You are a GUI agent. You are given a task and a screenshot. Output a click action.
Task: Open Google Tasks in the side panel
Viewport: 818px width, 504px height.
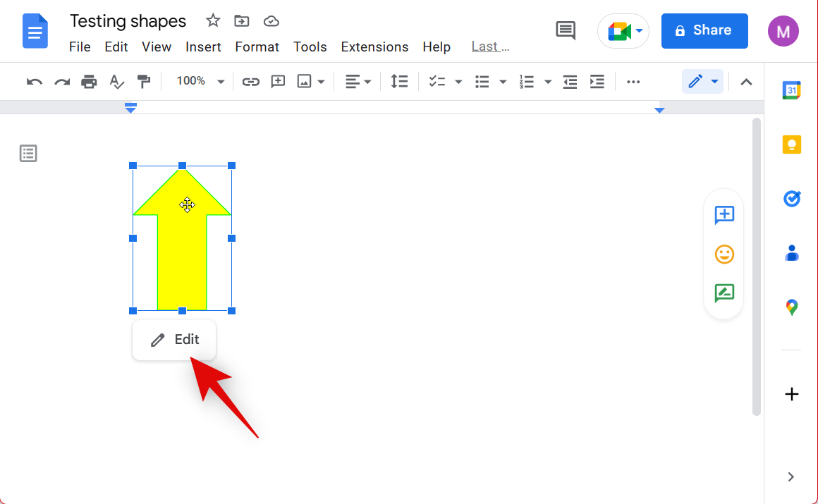[791, 199]
